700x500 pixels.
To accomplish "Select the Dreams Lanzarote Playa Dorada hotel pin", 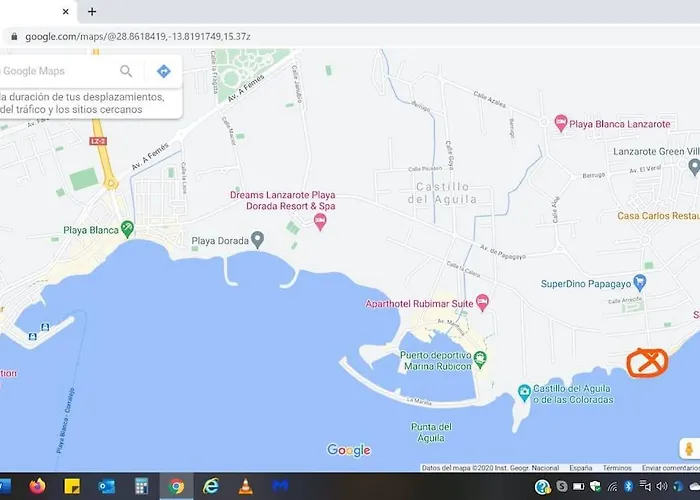I will point(321,222).
